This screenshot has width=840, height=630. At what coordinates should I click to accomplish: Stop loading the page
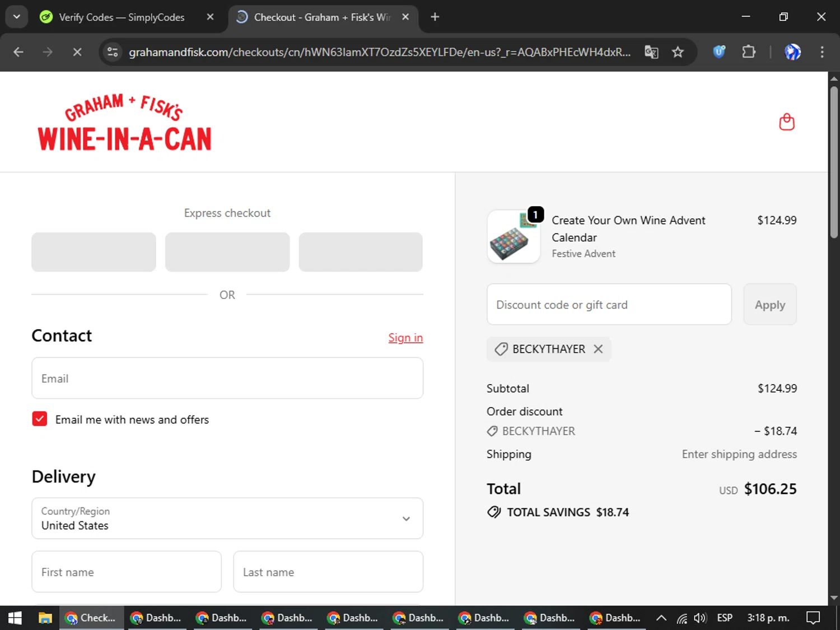77,52
